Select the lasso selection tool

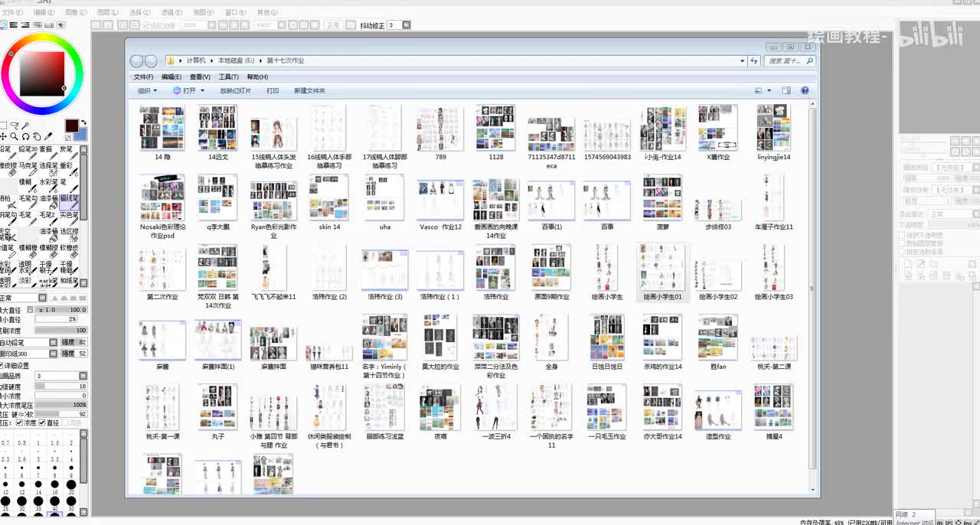point(14,125)
